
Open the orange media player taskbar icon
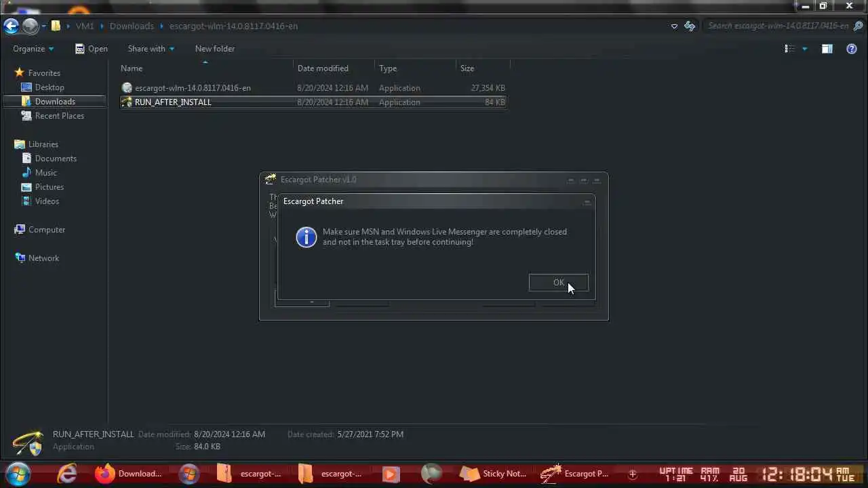pyautogui.click(x=391, y=473)
